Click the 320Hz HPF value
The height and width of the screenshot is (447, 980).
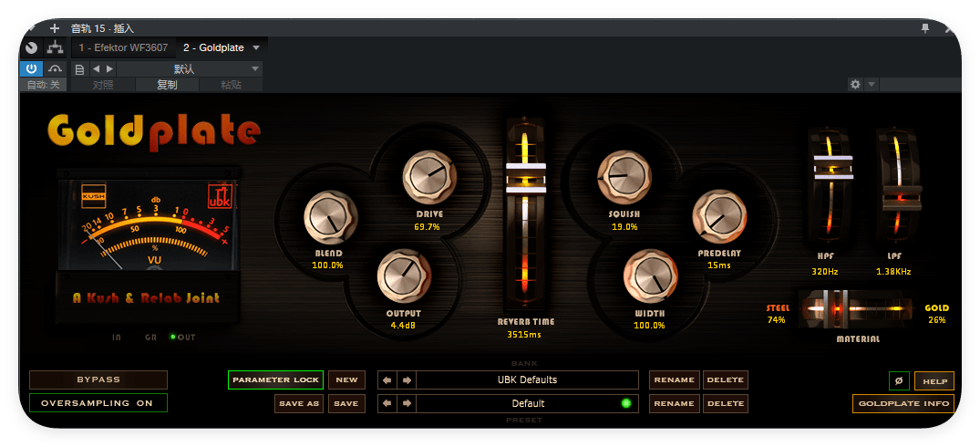pyautogui.click(x=824, y=272)
